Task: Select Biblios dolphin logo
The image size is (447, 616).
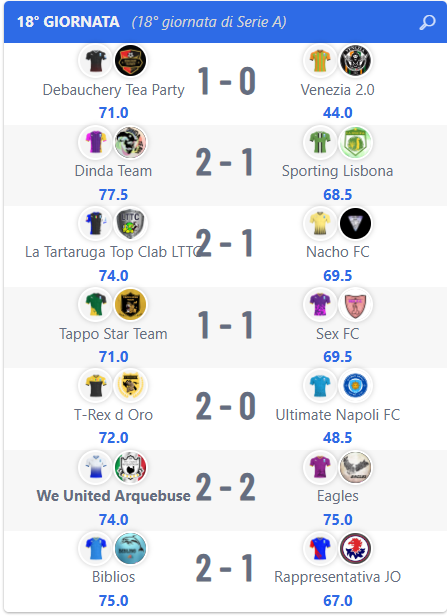Action: coord(130,548)
